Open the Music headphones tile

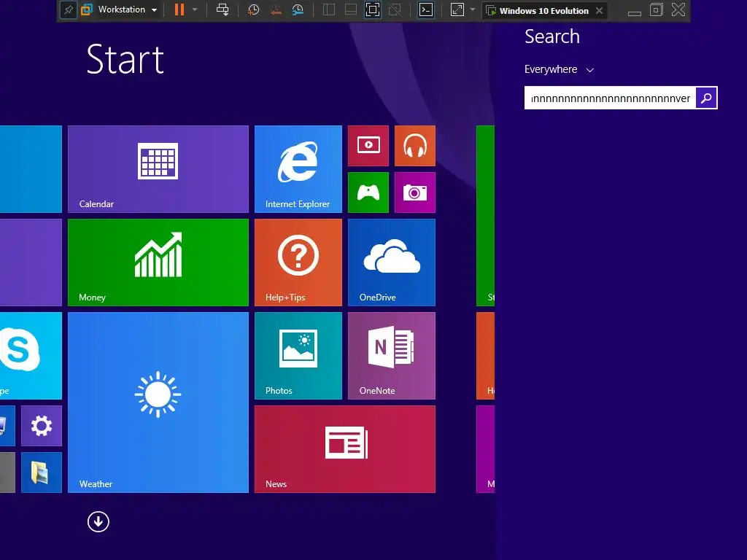(415, 146)
